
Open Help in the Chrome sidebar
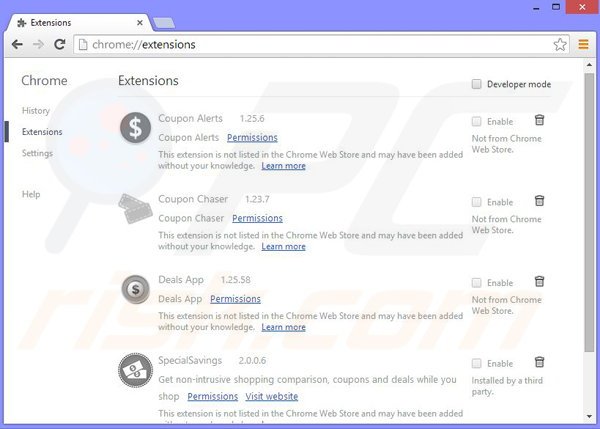31,194
